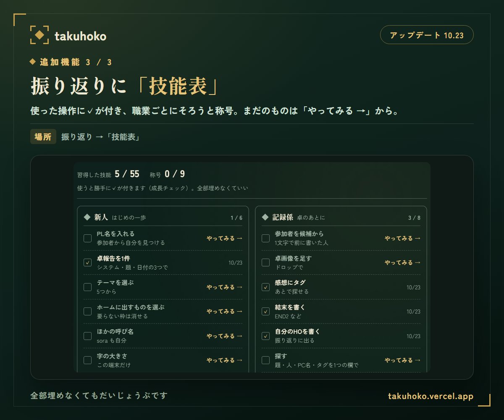Image resolution: width=504 pixels, height=420 pixels.
Task: Click the sora も自分 description
Action: point(111,341)
